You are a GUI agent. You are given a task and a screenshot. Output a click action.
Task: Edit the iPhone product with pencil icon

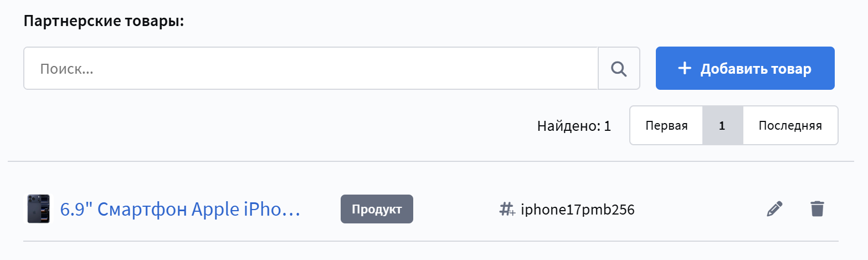[774, 209]
